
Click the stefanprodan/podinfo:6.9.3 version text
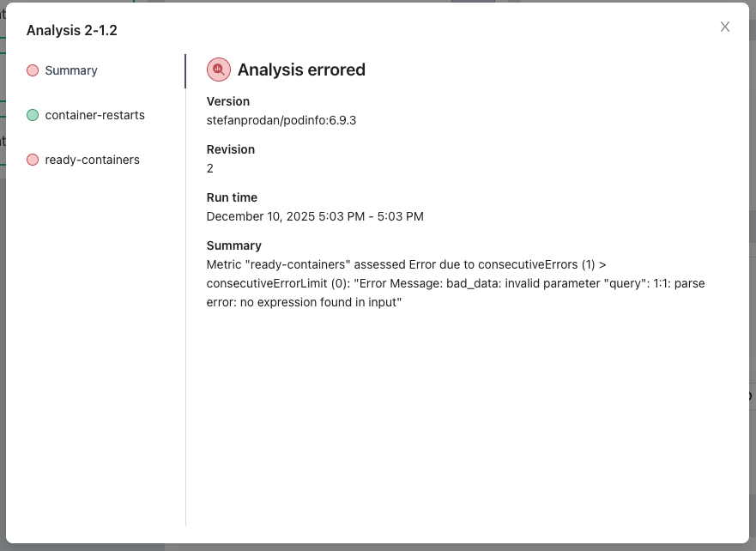[281, 120]
